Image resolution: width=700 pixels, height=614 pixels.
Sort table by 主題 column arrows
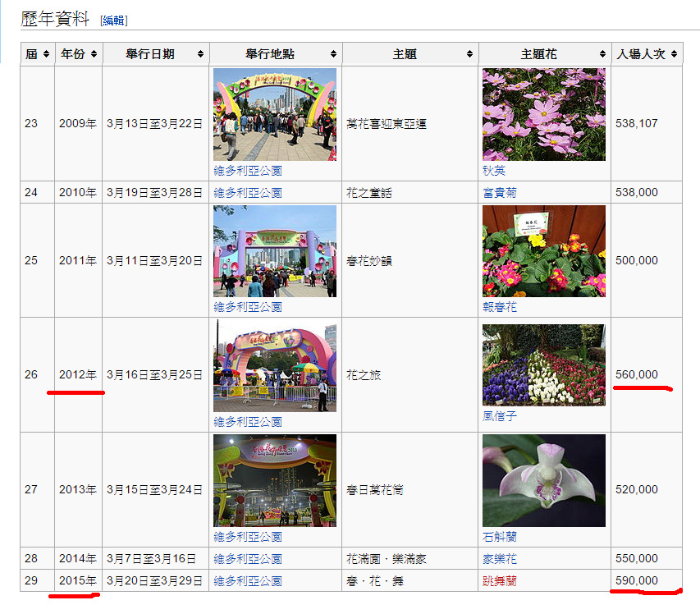coord(469,54)
